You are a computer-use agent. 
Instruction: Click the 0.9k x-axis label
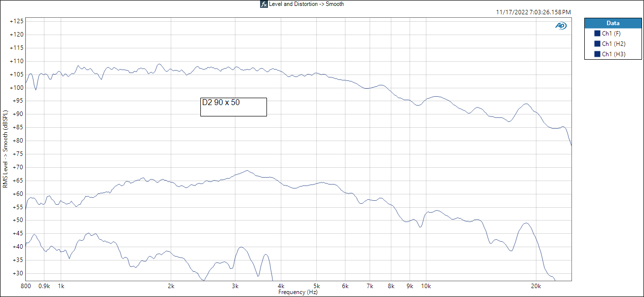[44, 286]
